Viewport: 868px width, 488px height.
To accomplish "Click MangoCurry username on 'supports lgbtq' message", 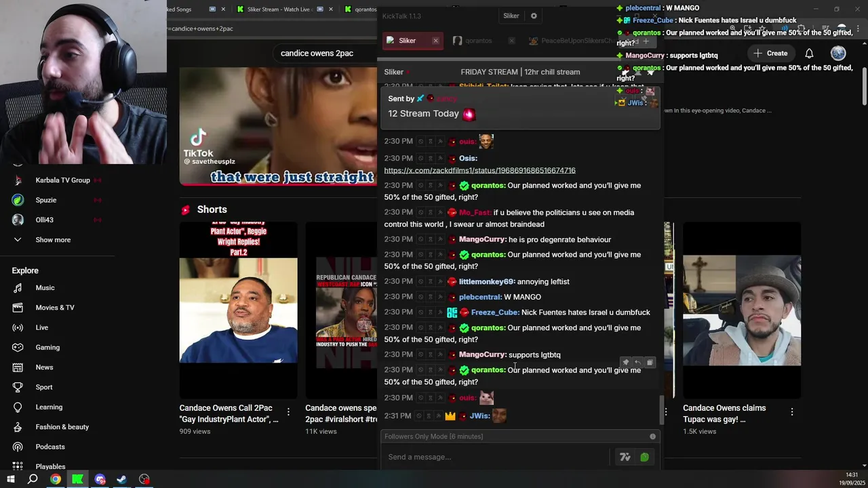I will (x=483, y=354).
